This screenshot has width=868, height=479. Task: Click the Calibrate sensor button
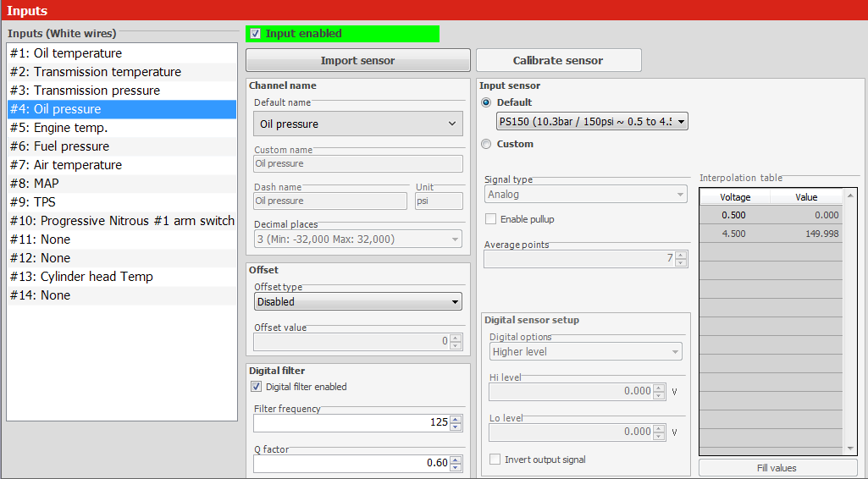point(558,60)
